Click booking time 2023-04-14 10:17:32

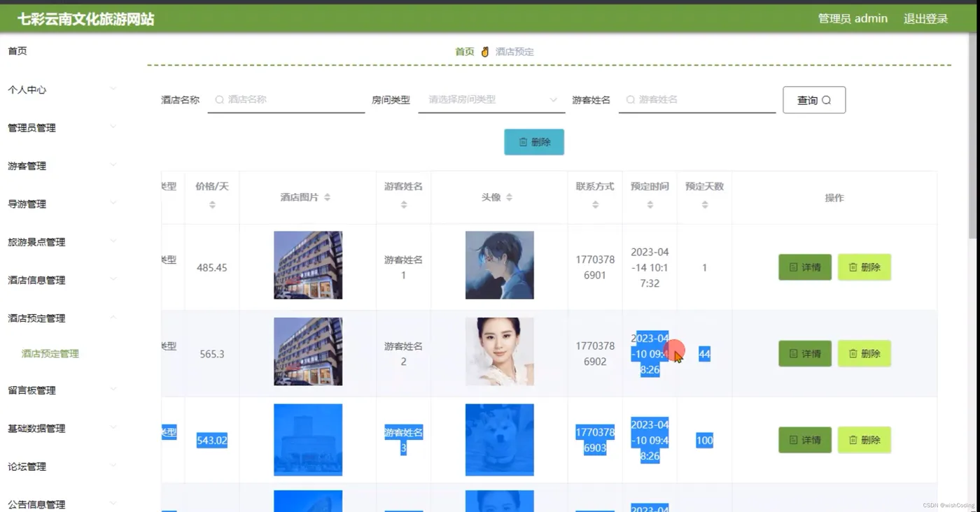coord(650,267)
